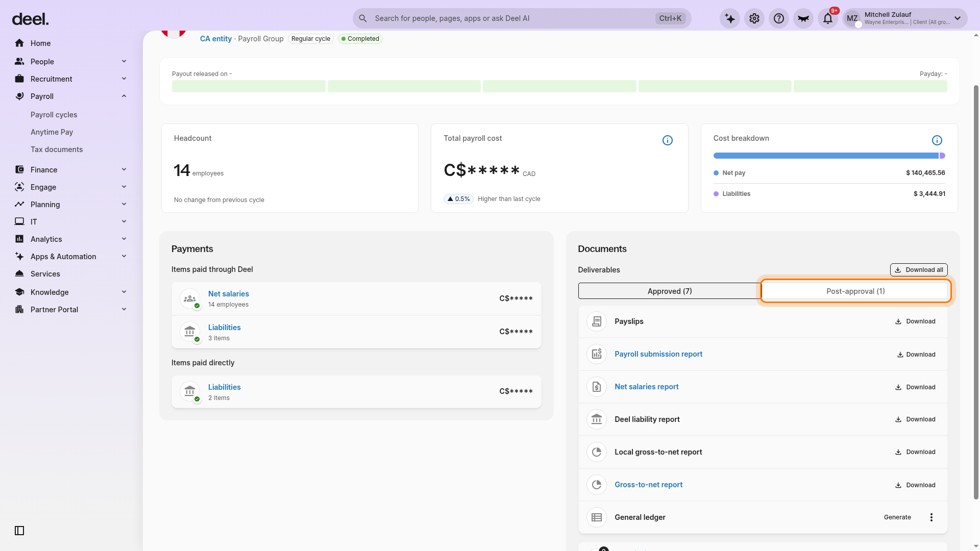Open General ledger more options menu
The image size is (980, 551).
point(932,517)
